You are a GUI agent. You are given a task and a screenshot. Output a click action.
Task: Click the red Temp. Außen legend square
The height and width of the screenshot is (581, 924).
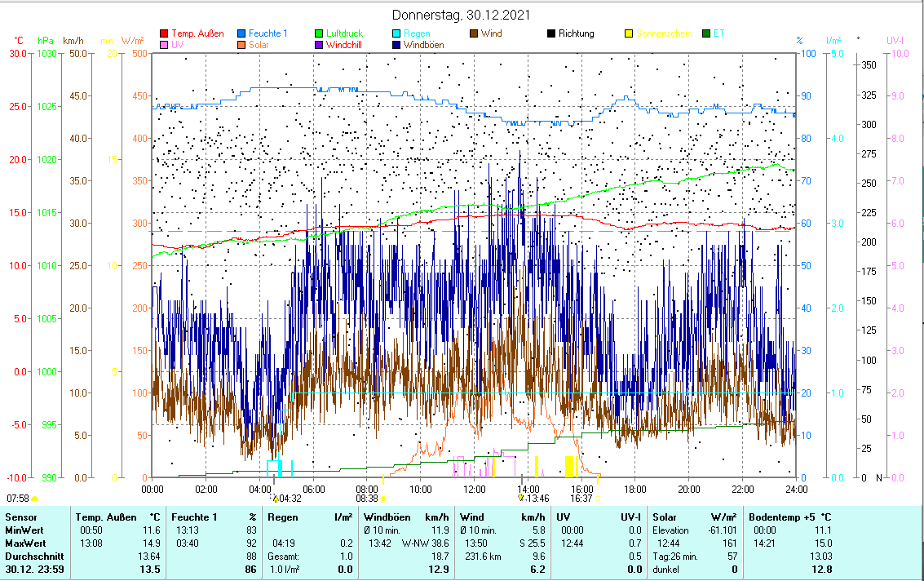(x=164, y=34)
